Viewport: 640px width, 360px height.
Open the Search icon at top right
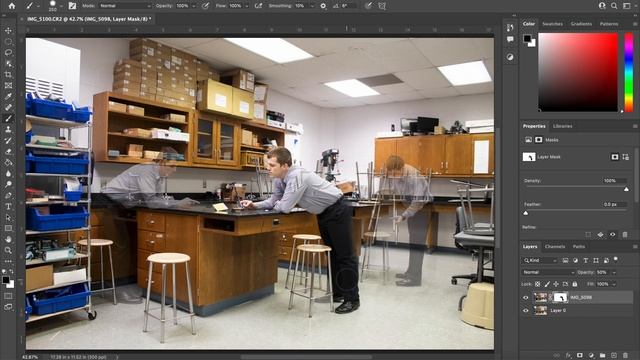tap(614, 6)
